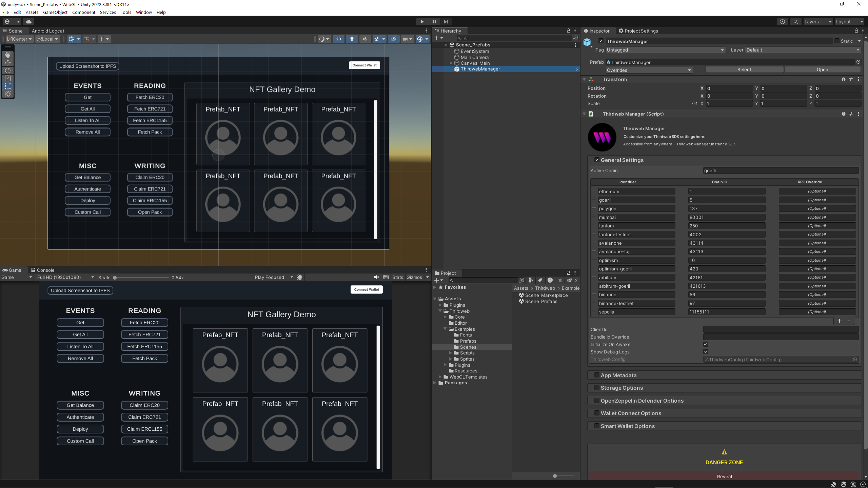
Task: Click the Play button to run scene
Action: (x=422, y=21)
